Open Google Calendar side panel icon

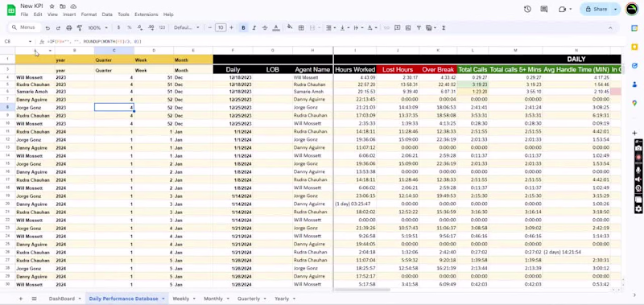634,28
